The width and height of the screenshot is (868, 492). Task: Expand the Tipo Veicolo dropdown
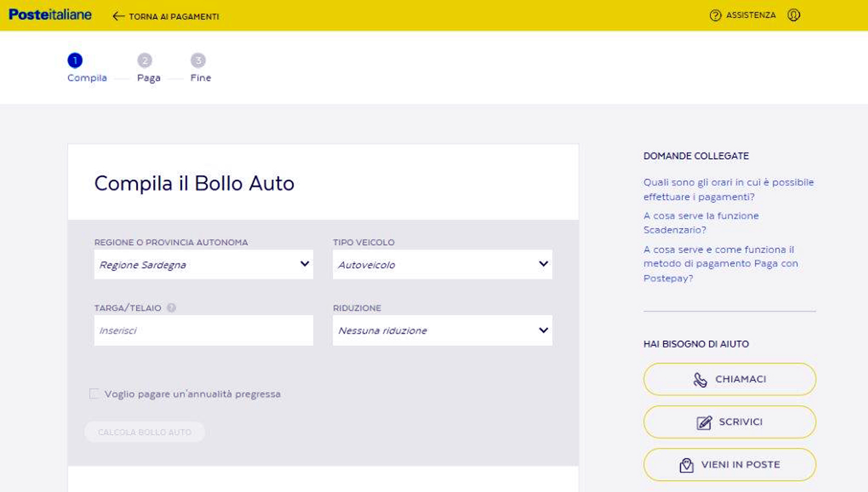tap(442, 265)
